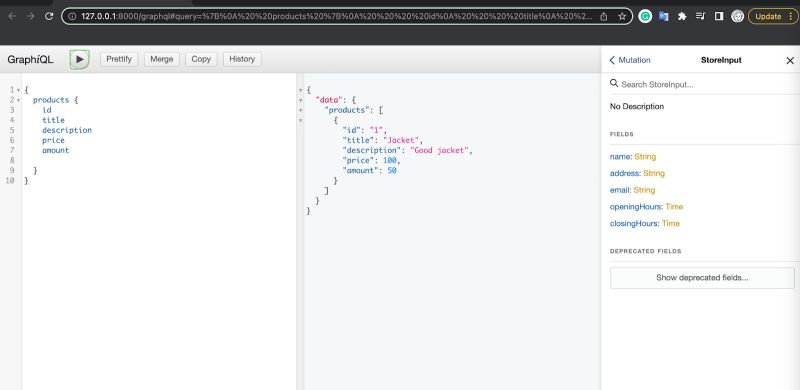Image resolution: width=800 pixels, height=390 pixels.
Task: Share this page via address bar icon
Action: (604, 16)
